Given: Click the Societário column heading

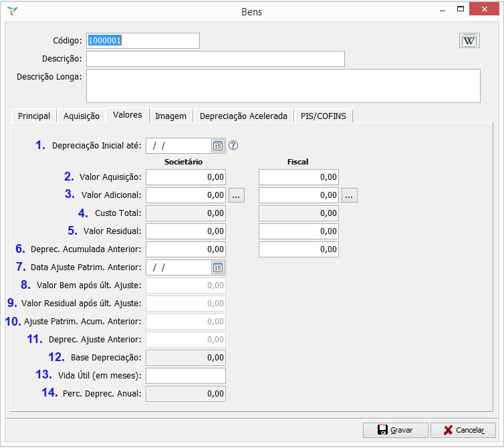Looking at the screenshot, I should tap(183, 162).
